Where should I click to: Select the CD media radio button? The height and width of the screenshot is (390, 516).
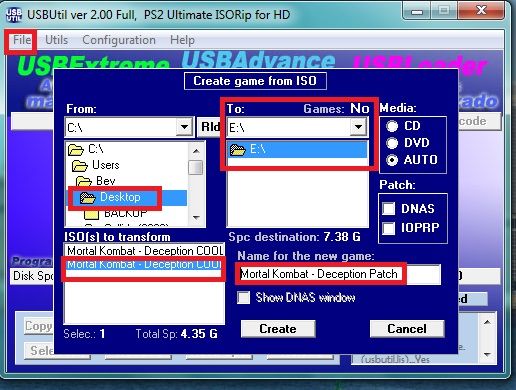point(392,126)
